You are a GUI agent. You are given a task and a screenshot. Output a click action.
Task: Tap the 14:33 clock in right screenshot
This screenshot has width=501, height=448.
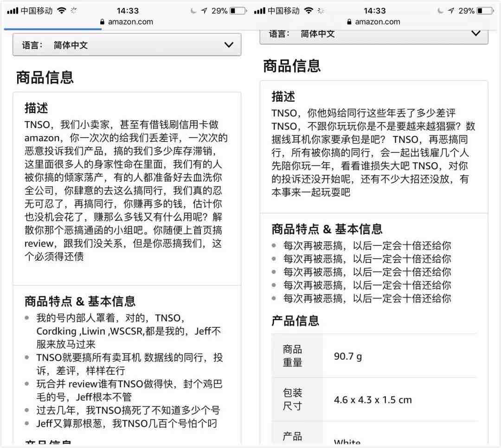(x=374, y=11)
